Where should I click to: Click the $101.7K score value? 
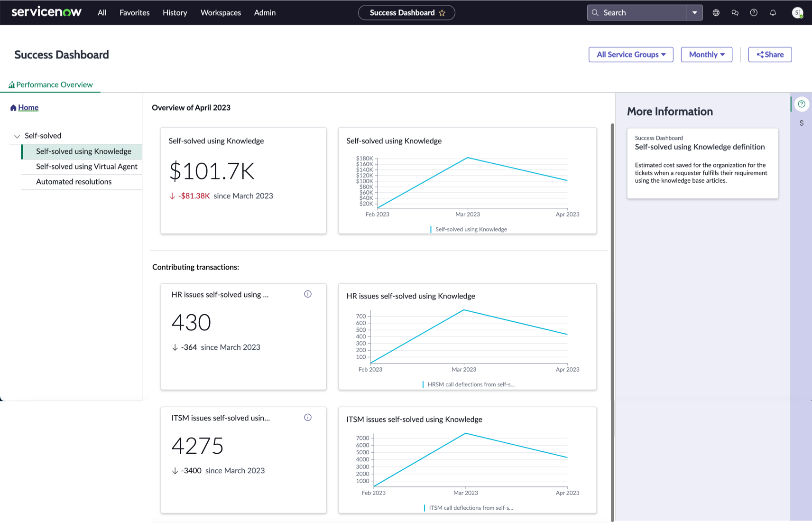(x=212, y=171)
